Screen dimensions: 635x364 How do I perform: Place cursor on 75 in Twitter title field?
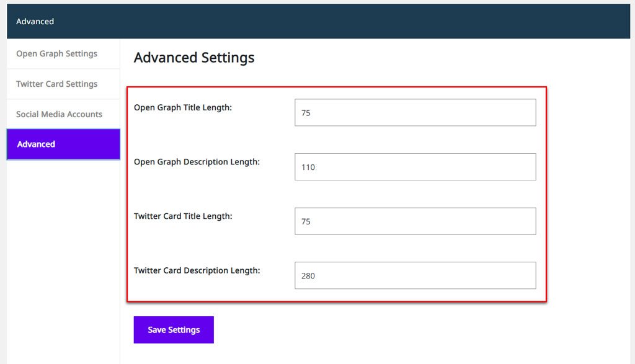[306, 221]
